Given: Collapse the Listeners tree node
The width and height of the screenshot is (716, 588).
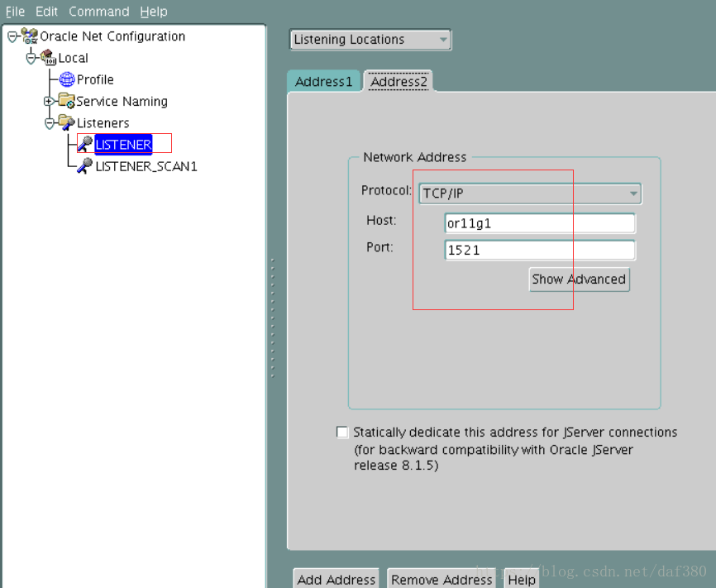Looking at the screenshot, I should (49, 123).
